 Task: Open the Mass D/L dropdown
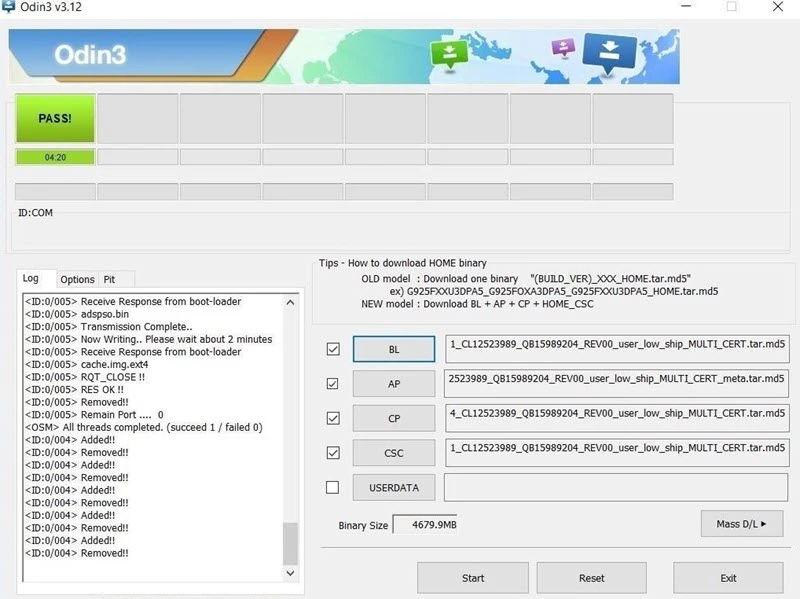click(741, 524)
